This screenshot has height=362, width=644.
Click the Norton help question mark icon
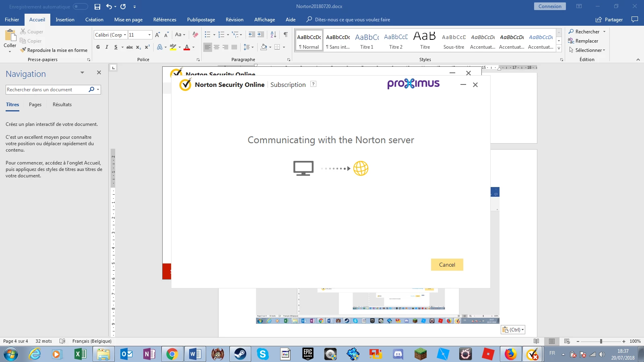[x=313, y=84]
